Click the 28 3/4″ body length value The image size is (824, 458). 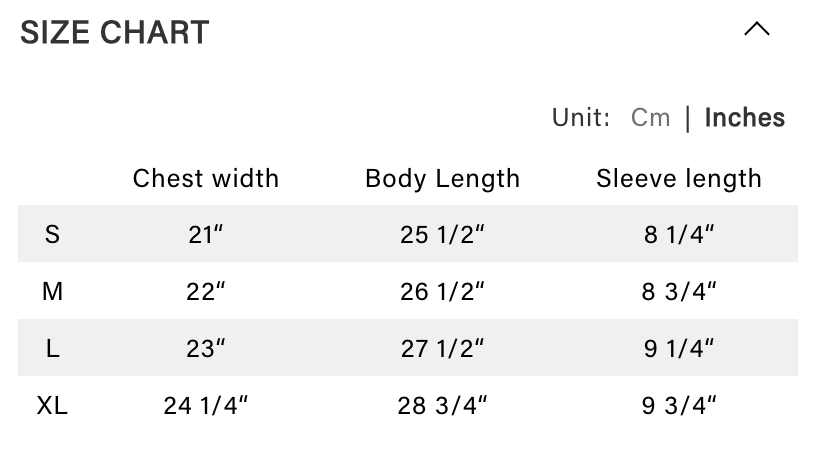tap(442, 406)
